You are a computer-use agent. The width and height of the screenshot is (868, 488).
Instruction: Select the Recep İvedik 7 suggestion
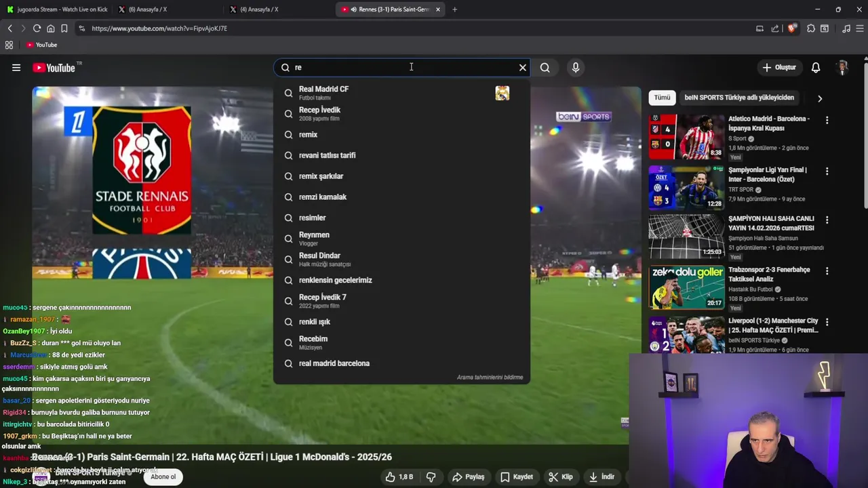401,301
